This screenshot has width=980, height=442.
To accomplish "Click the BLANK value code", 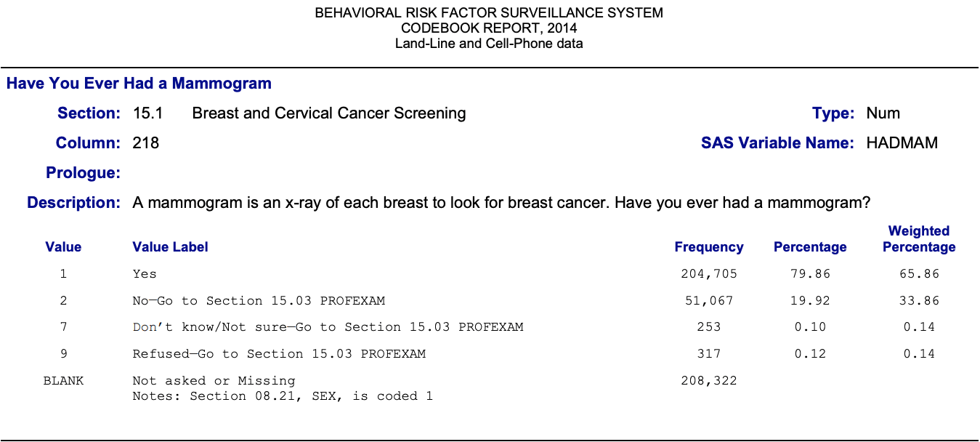I will 63,380.
